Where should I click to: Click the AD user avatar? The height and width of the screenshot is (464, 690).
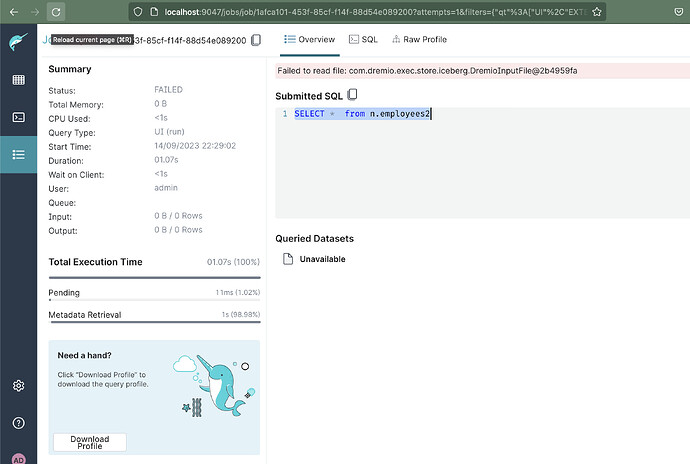pos(18,459)
